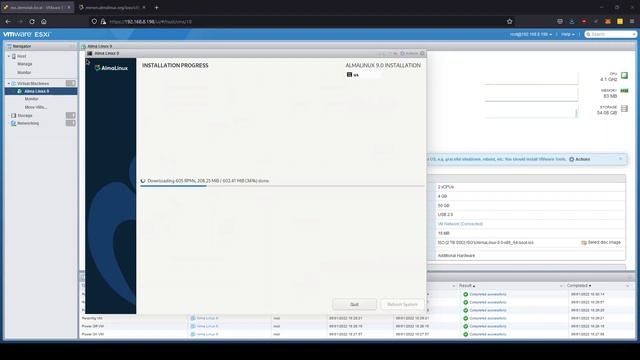Click the Memory usage icon

point(624,91)
